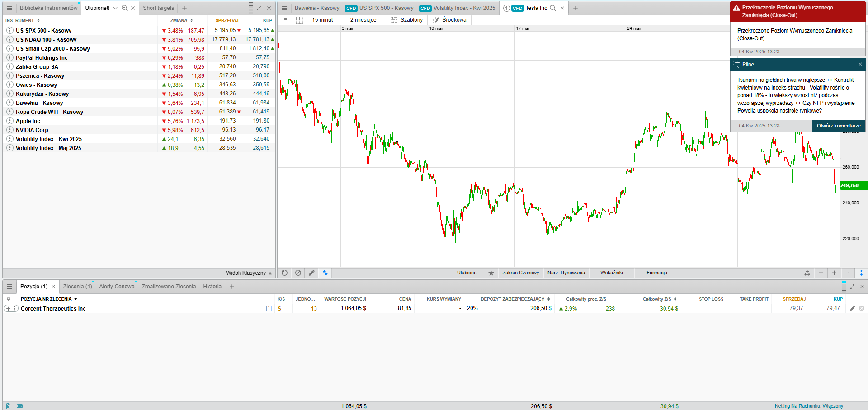Zoom out chart with minus icon
The width and height of the screenshot is (868, 410).
tap(821, 273)
